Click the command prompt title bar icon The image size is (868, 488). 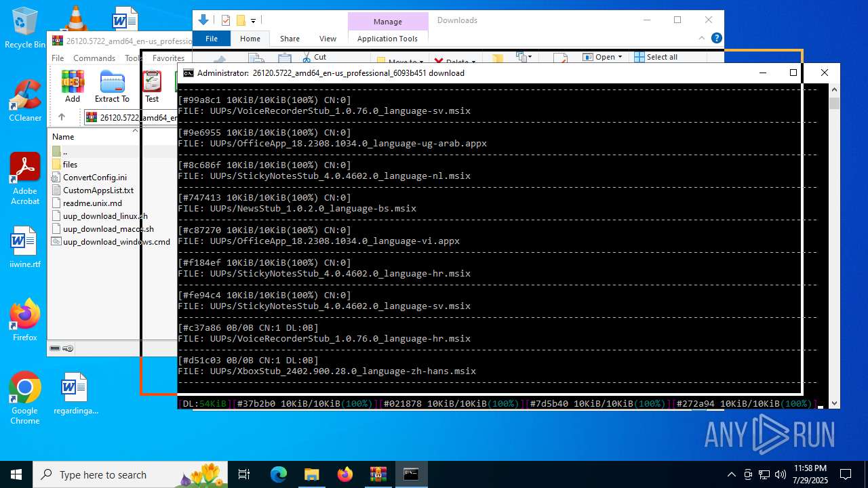189,73
